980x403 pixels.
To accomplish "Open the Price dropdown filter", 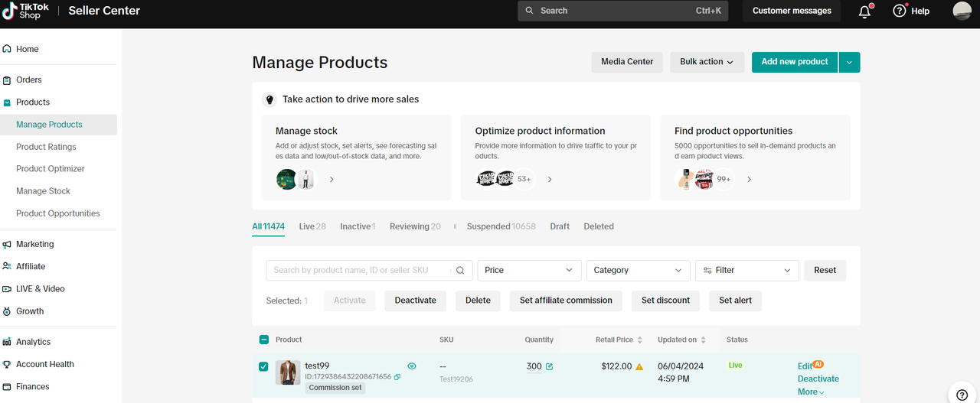I will pos(529,270).
